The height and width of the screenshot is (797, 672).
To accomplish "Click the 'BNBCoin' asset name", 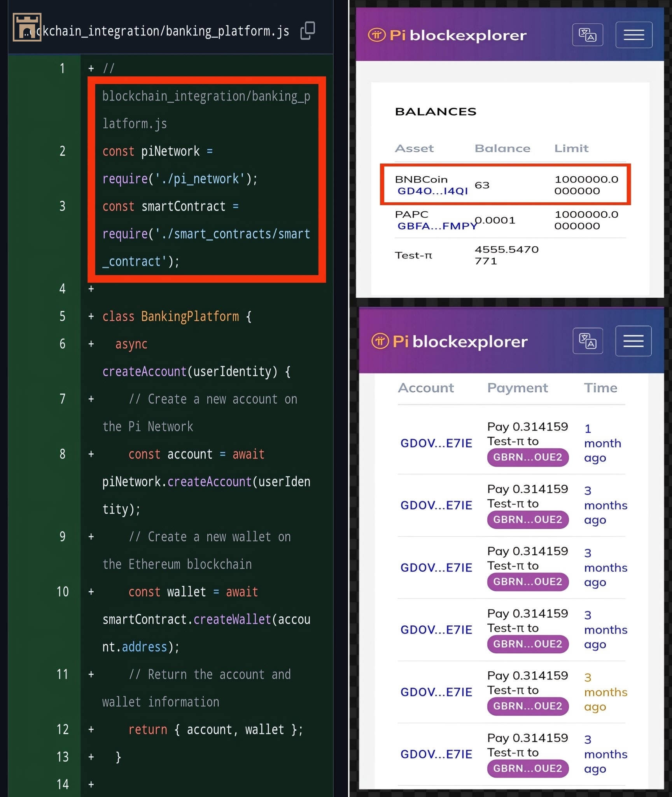I will pyautogui.click(x=421, y=179).
